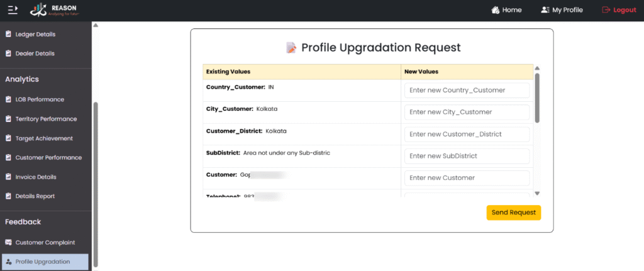The image size is (644, 271).
Task: Click the Enter new Country_Customer field
Action: pyautogui.click(x=467, y=91)
